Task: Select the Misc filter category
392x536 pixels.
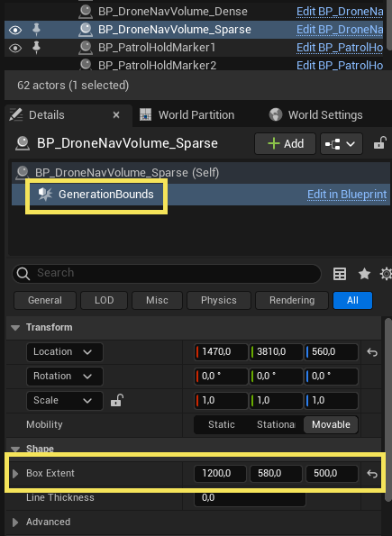Action: [x=157, y=301]
